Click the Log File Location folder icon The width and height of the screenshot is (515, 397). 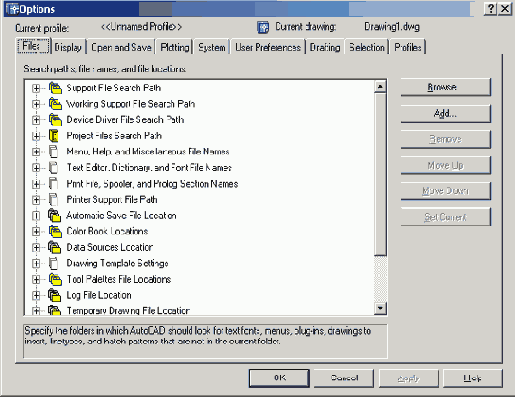pyautogui.click(x=55, y=295)
